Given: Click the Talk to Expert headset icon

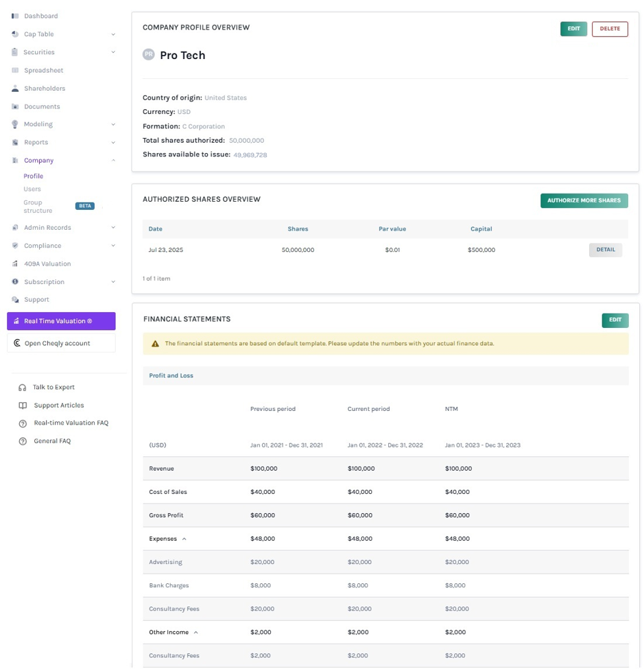Looking at the screenshot, I should point(22,387).
